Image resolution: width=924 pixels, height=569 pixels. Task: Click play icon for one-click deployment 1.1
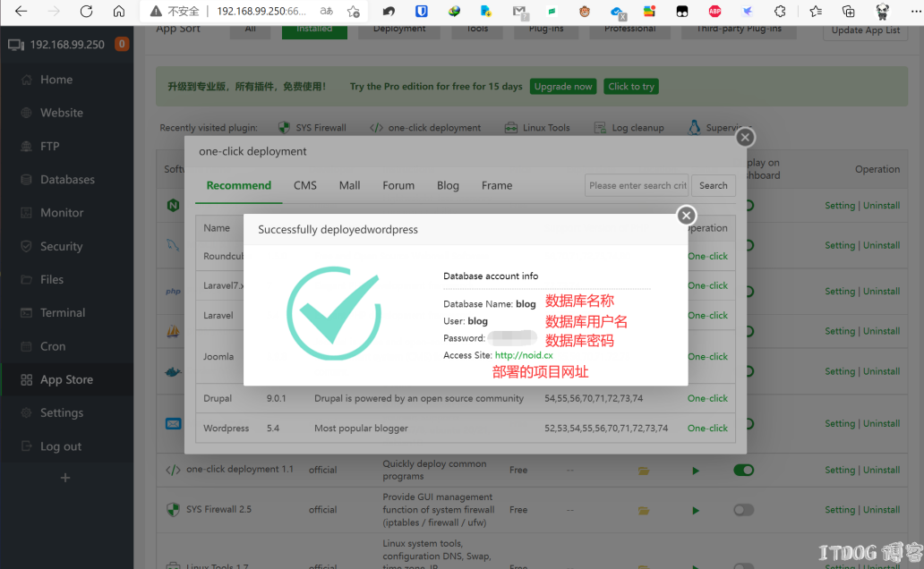(696, 471)
